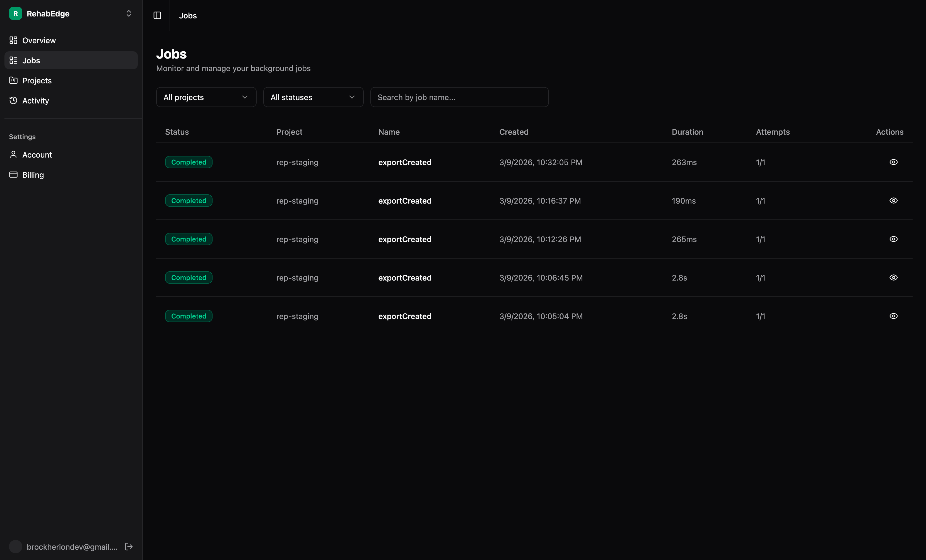This screenshot has width=926, height=560.
Task: Navigate to the Jobs menu item
Action: tap(31, 60)
